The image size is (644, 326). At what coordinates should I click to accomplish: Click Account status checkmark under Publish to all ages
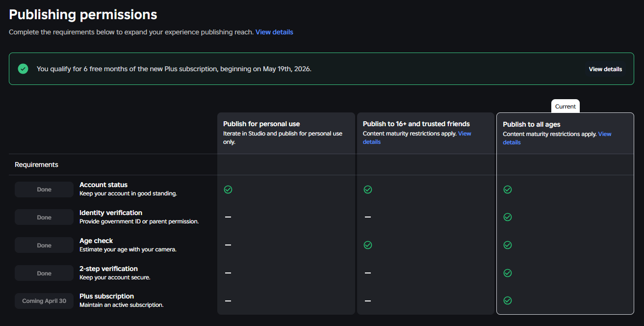[x=508, y=190]
